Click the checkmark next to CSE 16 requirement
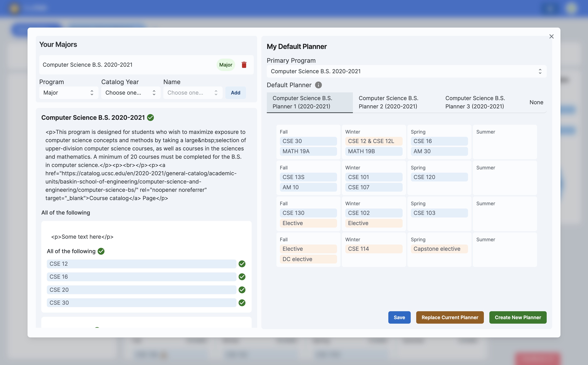Image resolution: width=588 pixels, height=365 pixels. (x=242, y=277)
